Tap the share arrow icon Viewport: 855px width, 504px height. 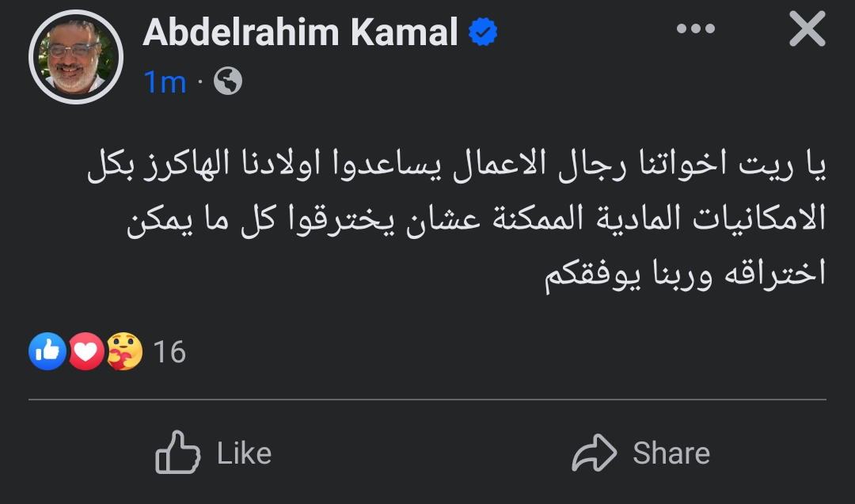click(594, 453)
